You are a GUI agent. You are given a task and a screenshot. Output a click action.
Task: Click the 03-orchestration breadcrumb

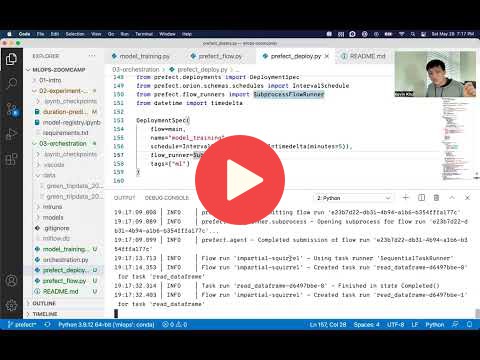click(136, 70)
